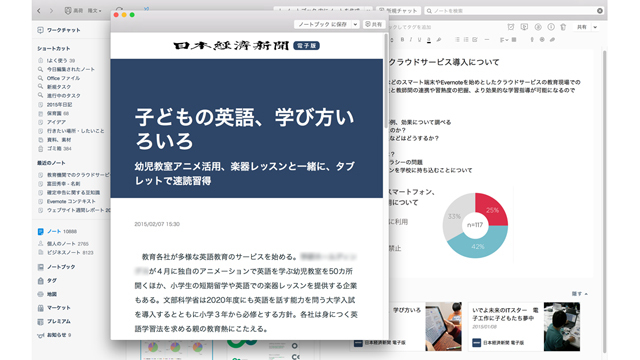
Task: Open recent note 確定申告に関する豆知識
Action: pyautogui.click(x=69, y=192)
